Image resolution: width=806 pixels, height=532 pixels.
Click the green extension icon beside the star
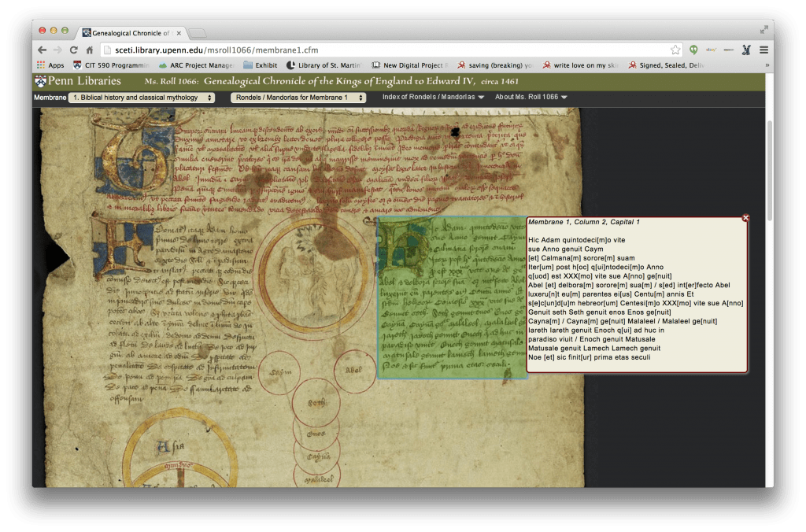693,50
